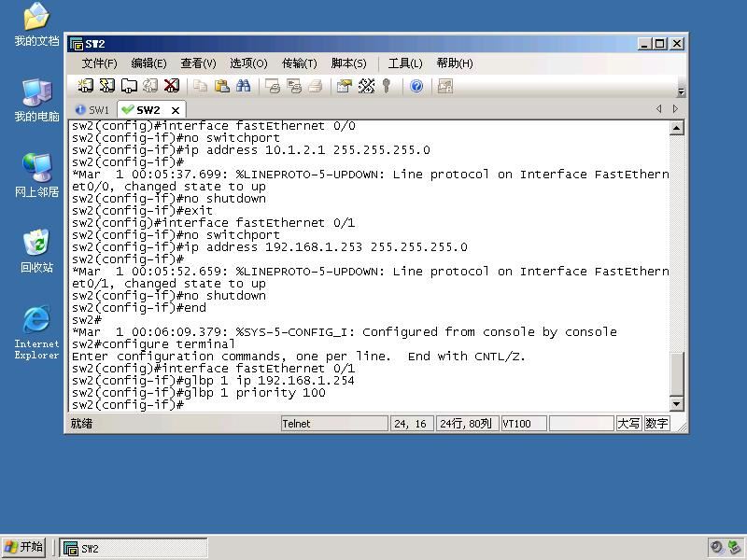Image resolution: width=747 pixels, height=560 pixels.
Task: Open the 帮助(H) menu
Action: (x=455, y=63)
